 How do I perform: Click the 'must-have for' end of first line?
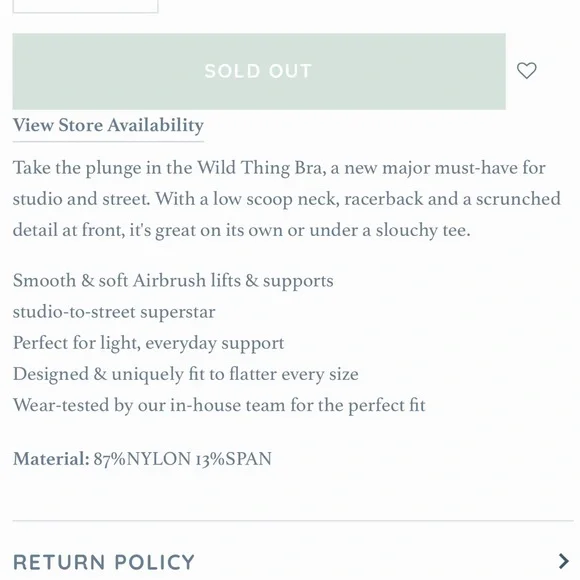click(x=490, y=168)
